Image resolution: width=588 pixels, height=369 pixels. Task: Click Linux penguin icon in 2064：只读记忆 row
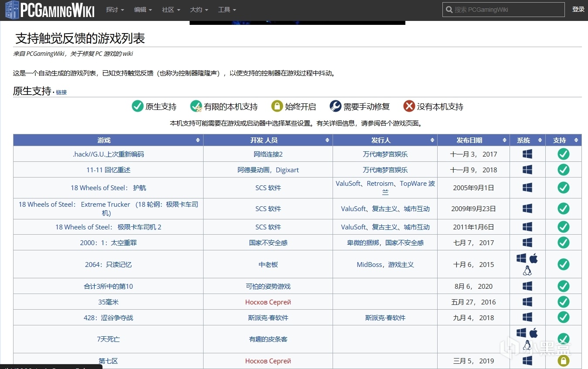[x=527, y=271]
